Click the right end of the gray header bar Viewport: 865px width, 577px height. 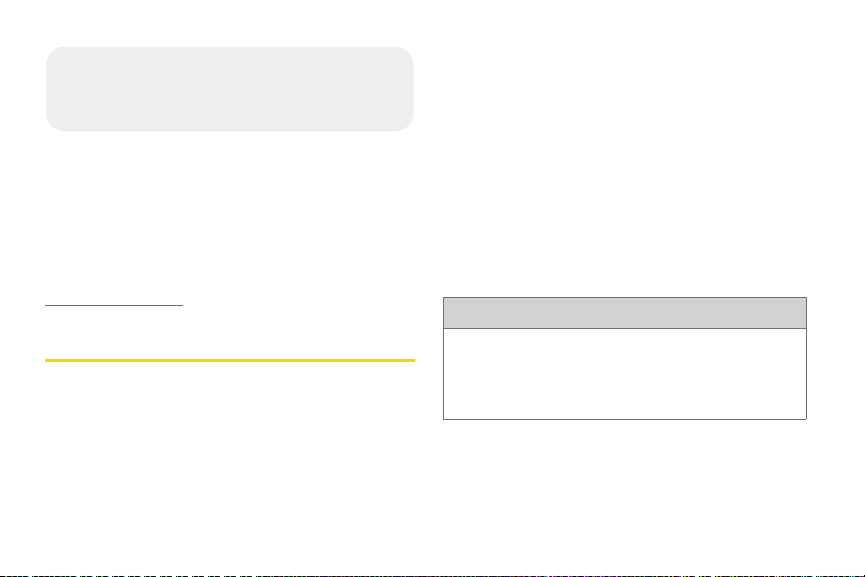click(802, 313)
